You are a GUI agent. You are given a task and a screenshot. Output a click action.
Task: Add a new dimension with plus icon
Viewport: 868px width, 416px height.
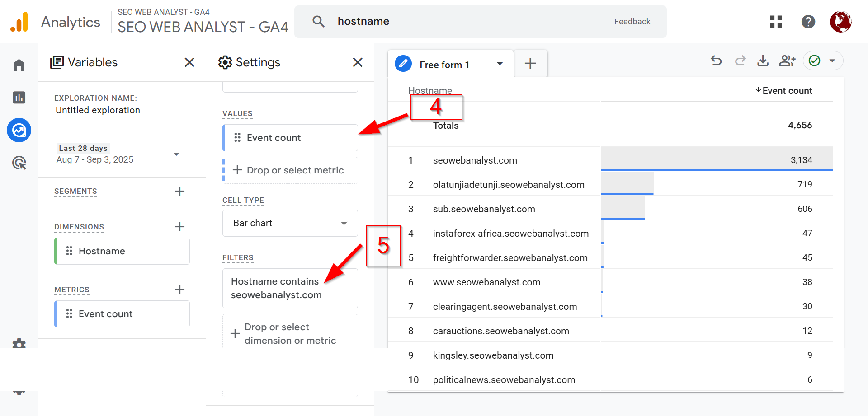click(179, 227)
